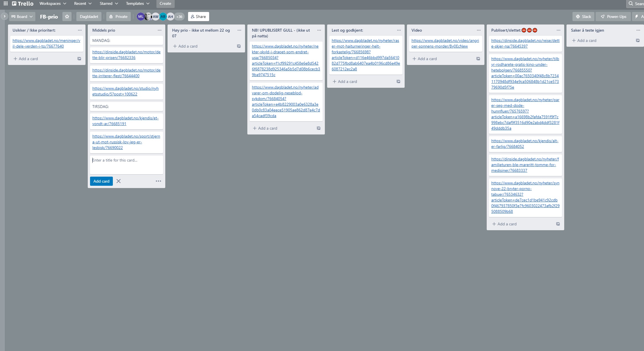Click the copy-card icon in Saker å teste igjen
This screenshot has height=351, width=644.
(x=638, y=40)
